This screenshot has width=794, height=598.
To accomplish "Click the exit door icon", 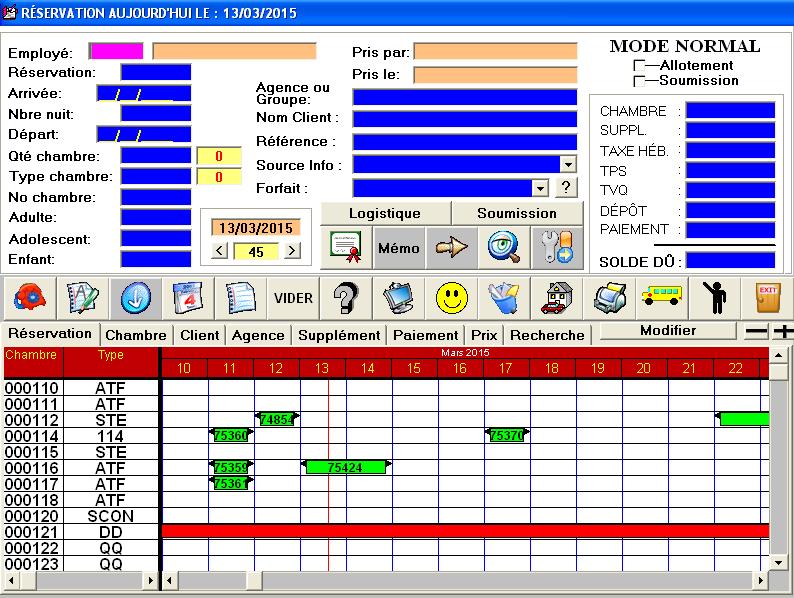I will (768, 298).
